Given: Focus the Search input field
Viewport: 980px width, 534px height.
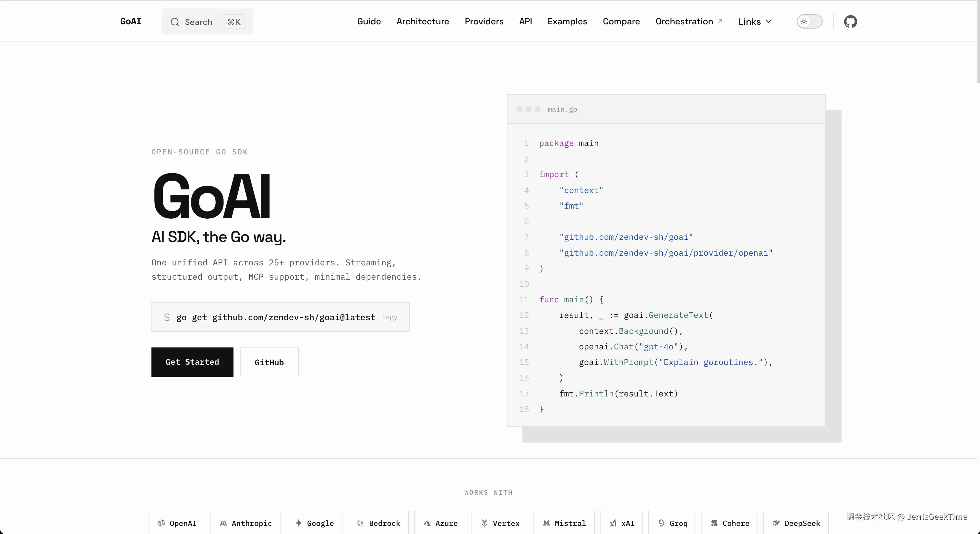Looking at the screenshot, I should [207, 22].
